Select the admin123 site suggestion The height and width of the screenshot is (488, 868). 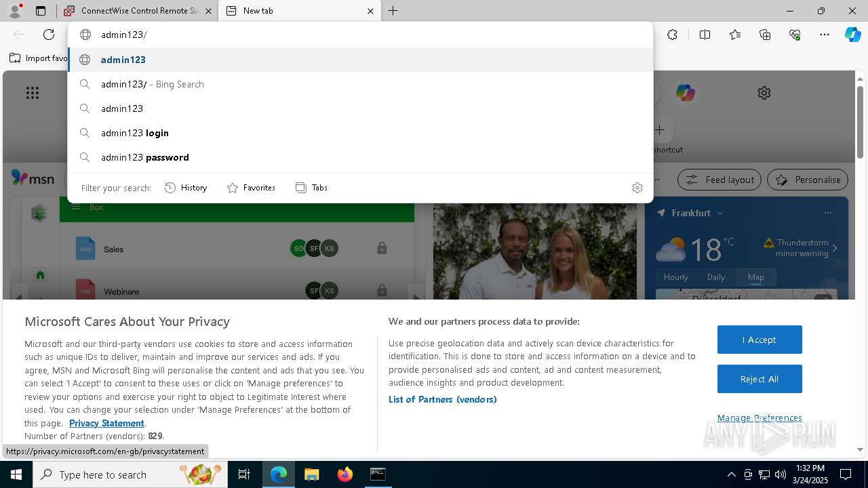[x=360, y=60]
